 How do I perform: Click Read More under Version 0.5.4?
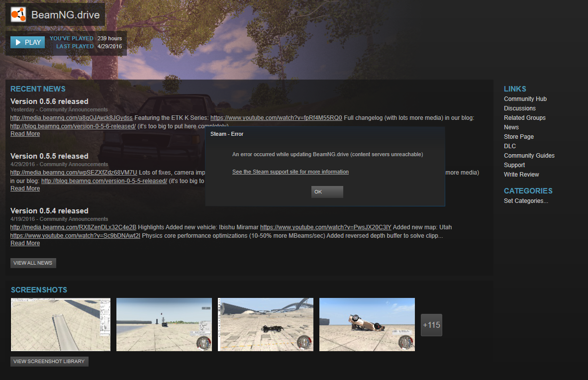pos(25,243)
